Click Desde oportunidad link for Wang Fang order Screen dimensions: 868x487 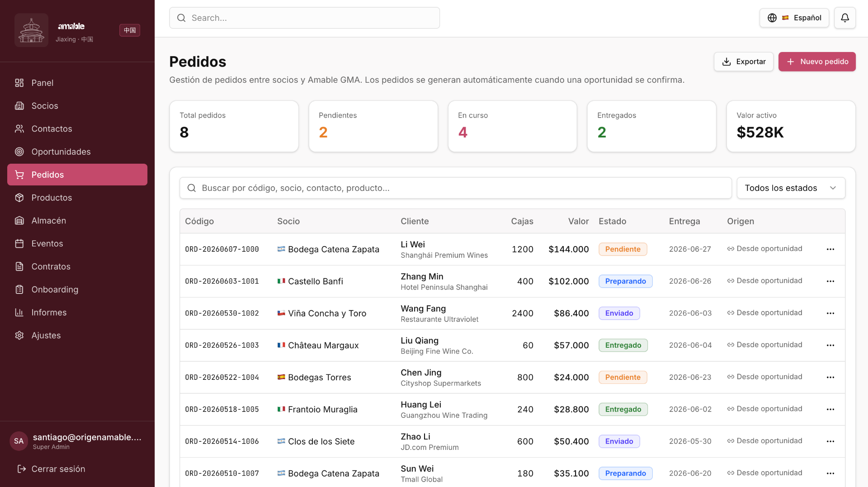pos(764,313)
